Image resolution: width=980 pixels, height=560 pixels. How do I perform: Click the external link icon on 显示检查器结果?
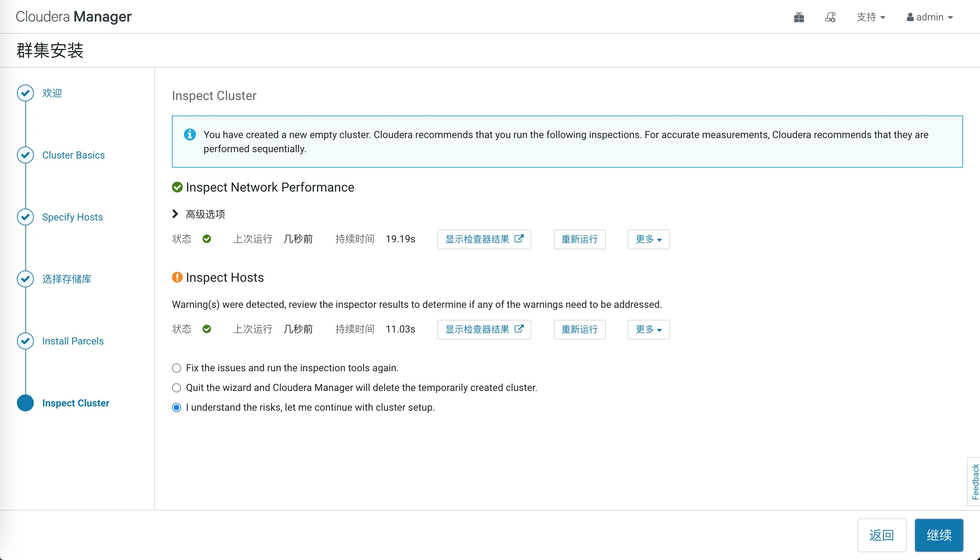(x=519, y=238)
